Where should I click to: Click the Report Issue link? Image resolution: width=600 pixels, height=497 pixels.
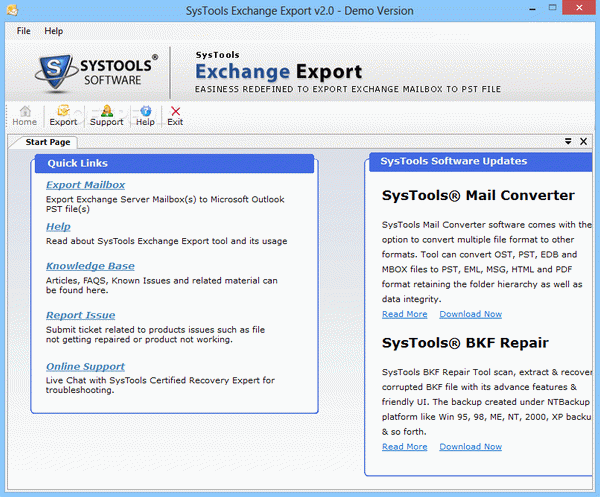[80, 315]
